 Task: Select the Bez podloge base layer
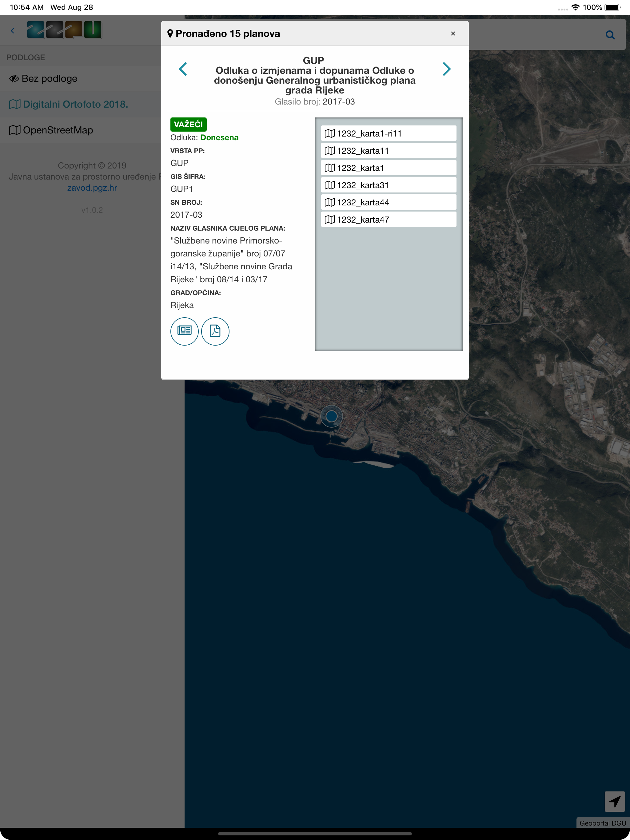[x=92, y=79]
